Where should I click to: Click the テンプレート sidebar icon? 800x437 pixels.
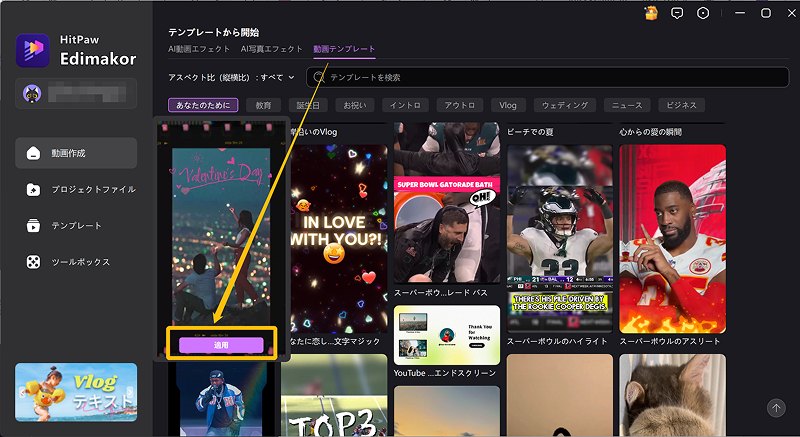tap(33, 226)
